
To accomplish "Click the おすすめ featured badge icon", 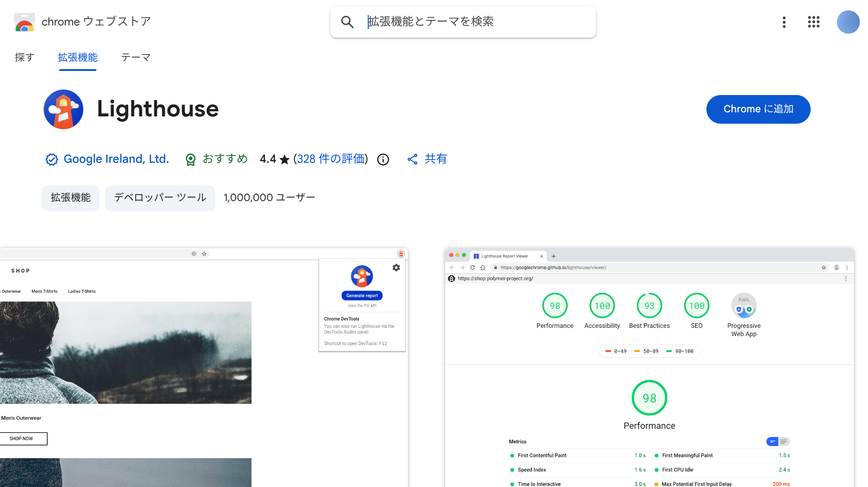I will 191,160.
